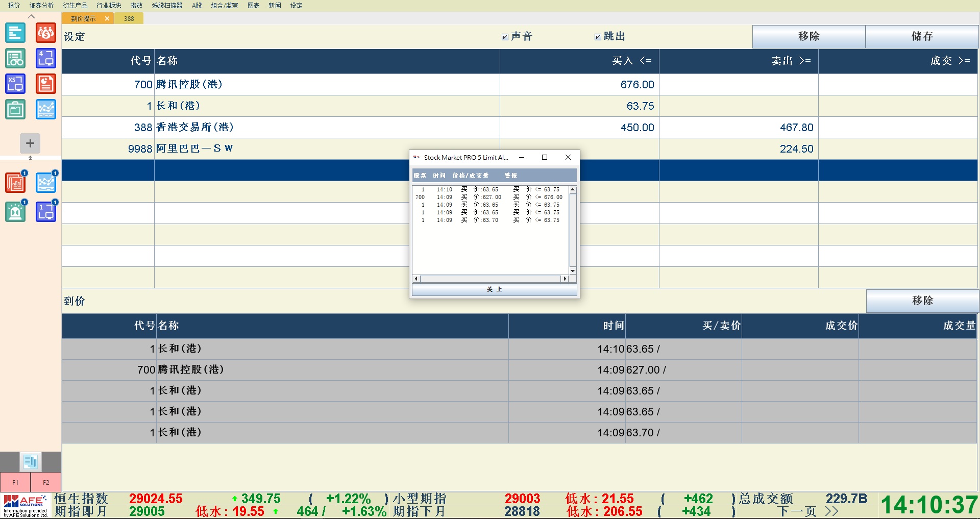
Task: Click scroll-left arrow in alert popup
Action: pos(416,279)
